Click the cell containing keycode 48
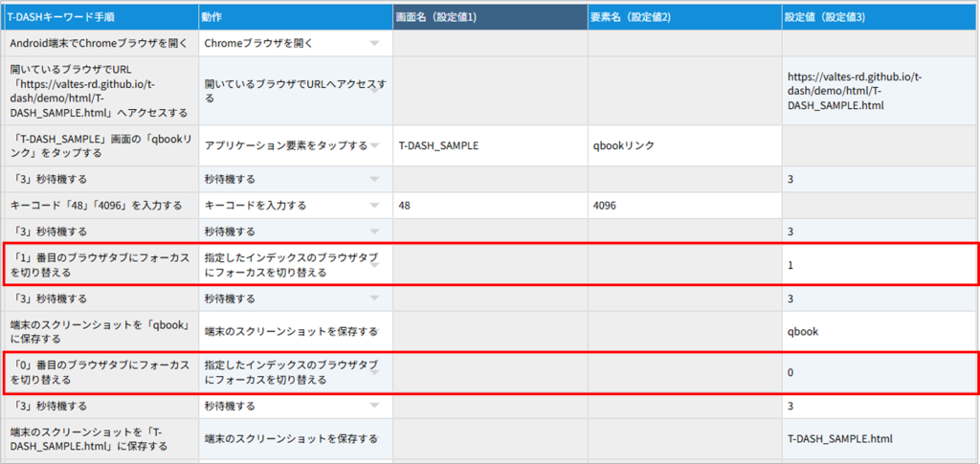Screen dimensions: 980x464 tap(490, 206)
